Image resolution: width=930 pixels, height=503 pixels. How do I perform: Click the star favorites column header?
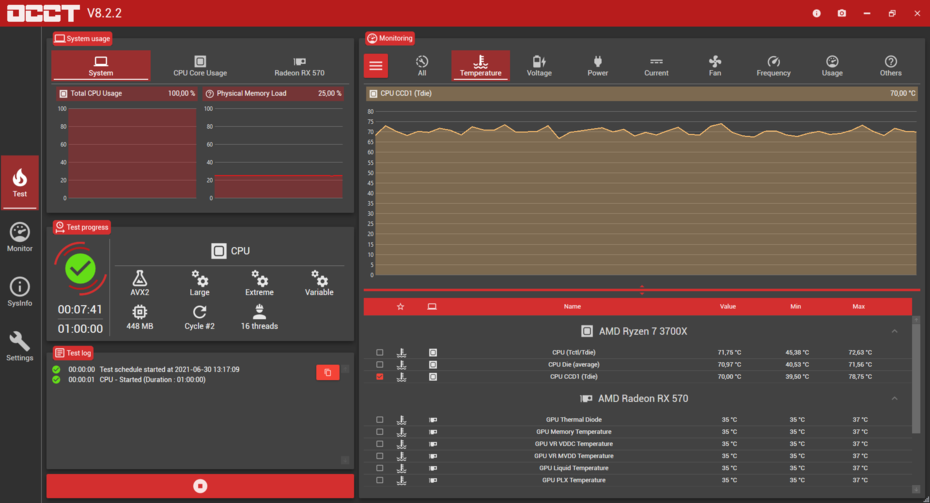point(400,307)
